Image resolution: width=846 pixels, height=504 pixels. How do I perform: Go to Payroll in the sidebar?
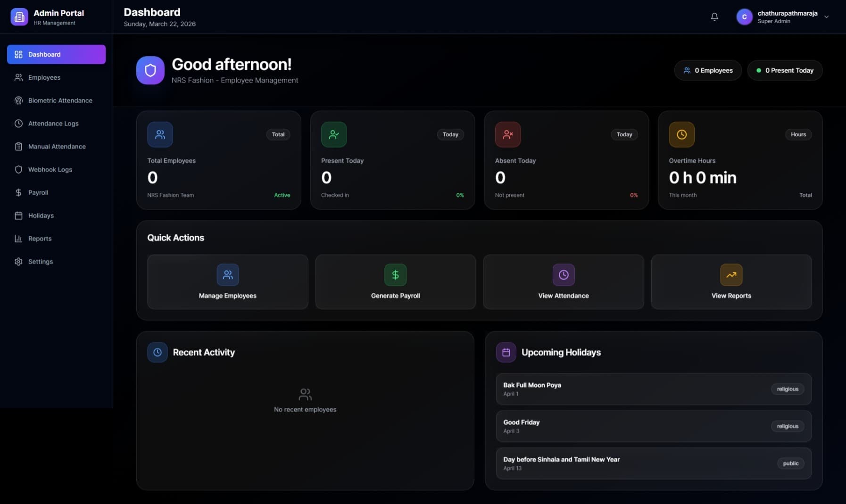click(x=38, y=192)
